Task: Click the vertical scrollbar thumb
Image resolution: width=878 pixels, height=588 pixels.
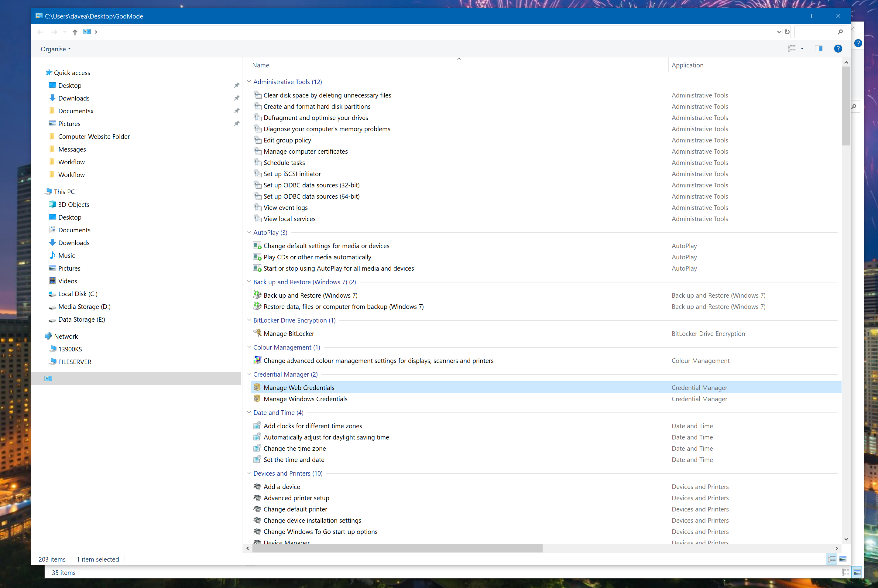Action: click(x=846, y=106)
